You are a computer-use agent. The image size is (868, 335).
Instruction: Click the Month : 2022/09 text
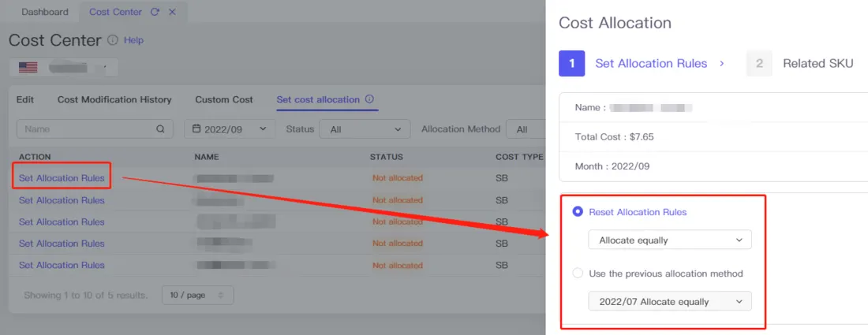[x=612, y=166]
